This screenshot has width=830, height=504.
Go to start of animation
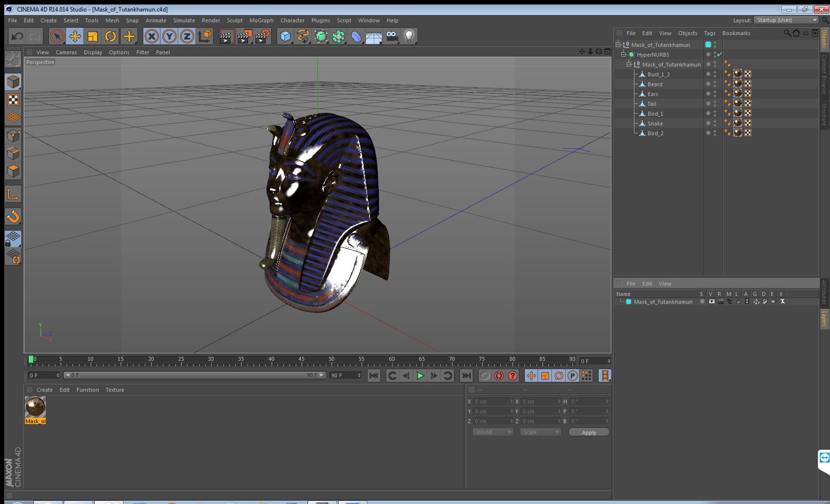[374, 375]
